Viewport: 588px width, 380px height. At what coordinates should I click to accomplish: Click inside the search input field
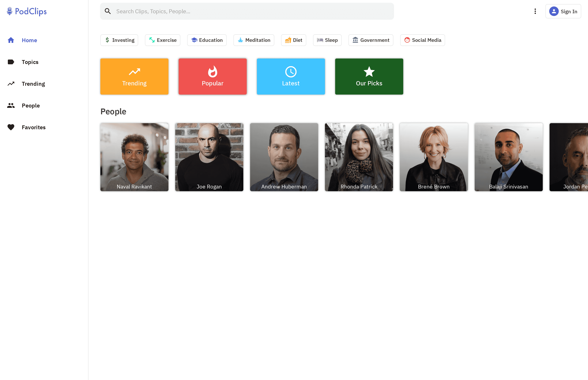point(247,11)
